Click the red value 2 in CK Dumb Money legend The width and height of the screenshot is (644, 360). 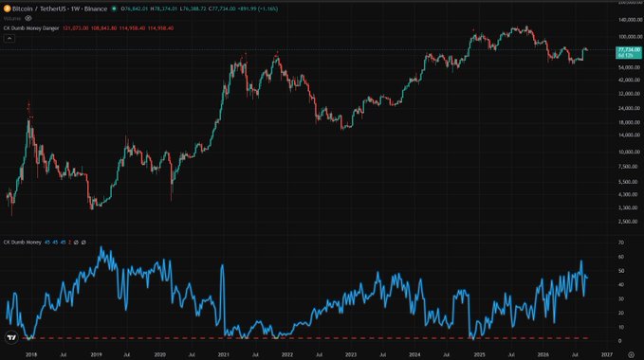70,243
